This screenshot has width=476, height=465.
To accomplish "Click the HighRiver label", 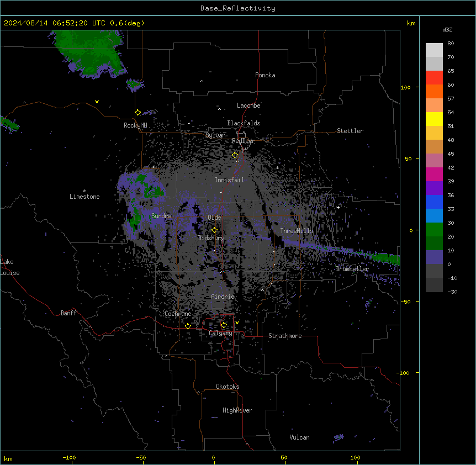I will 237,410.
